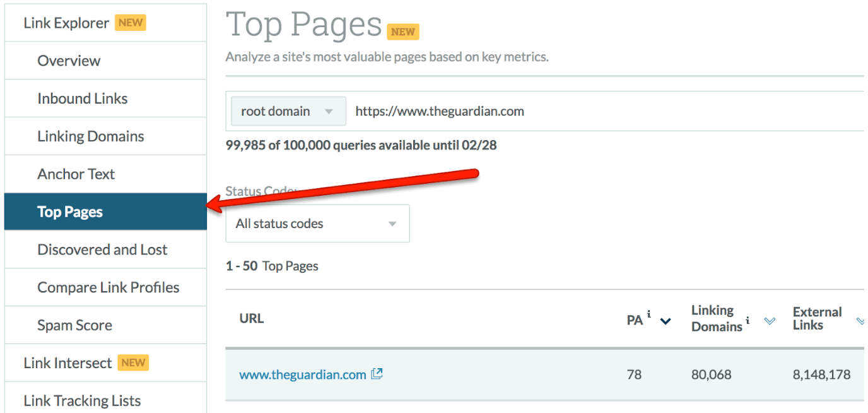This screenshot has width=868, height=413.
Task: Open All status codes dropdown
Action: pyautogui.click(x=317, y=224)
